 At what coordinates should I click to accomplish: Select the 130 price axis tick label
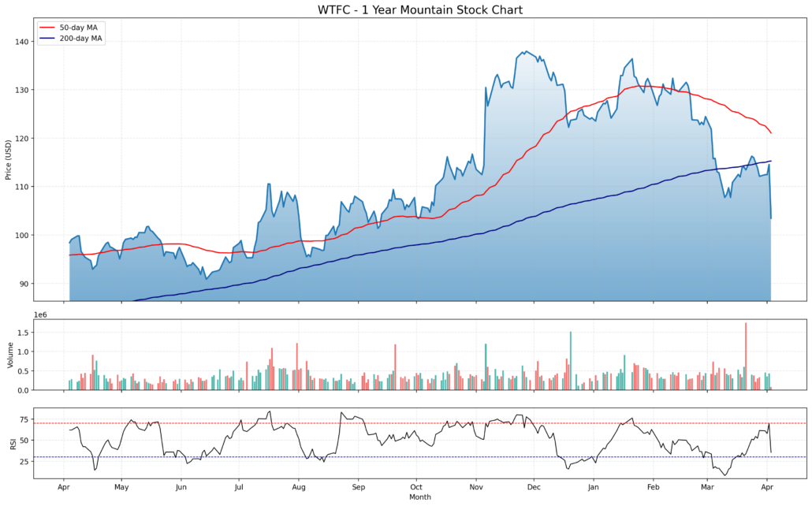[22, 90]
